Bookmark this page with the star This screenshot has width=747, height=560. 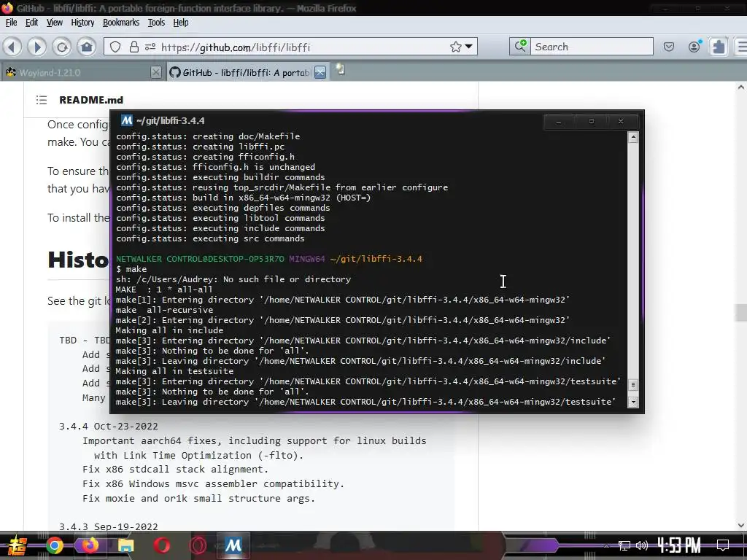[455, 47]
